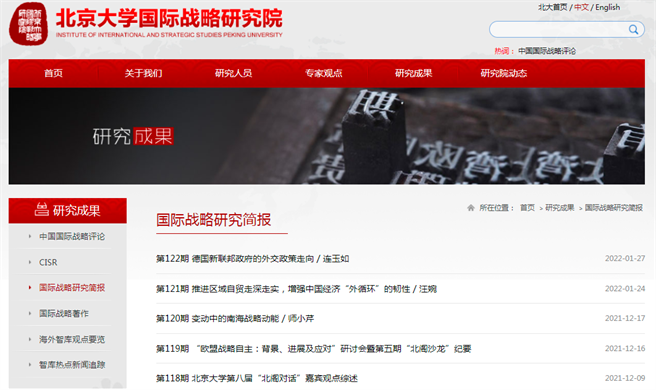The height and width of the screenshot is (390, 656).
Task: Open the 研究成果 navigation menu
Action: (413, 73)
